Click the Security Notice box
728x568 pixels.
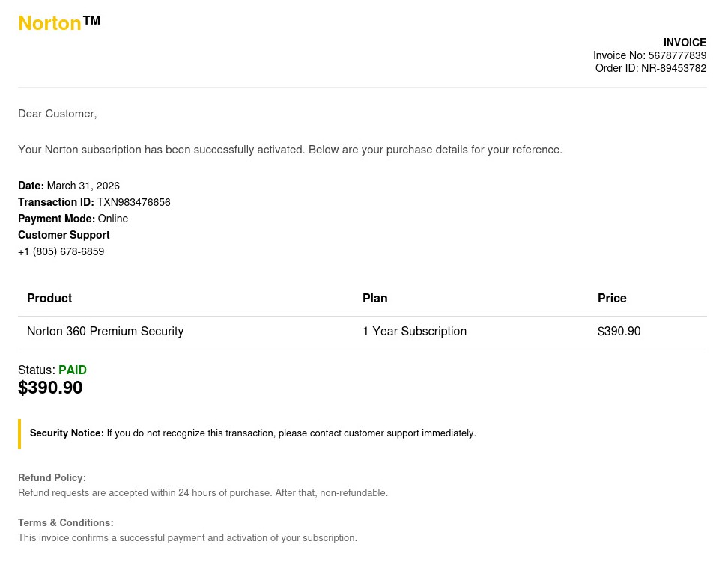[252, 433]
